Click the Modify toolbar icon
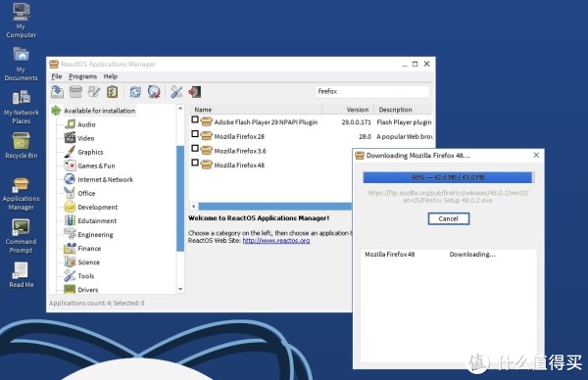Image resolution: width=588 pixels, height=380 pixels. pyautogui.click(x=94, y=91)
